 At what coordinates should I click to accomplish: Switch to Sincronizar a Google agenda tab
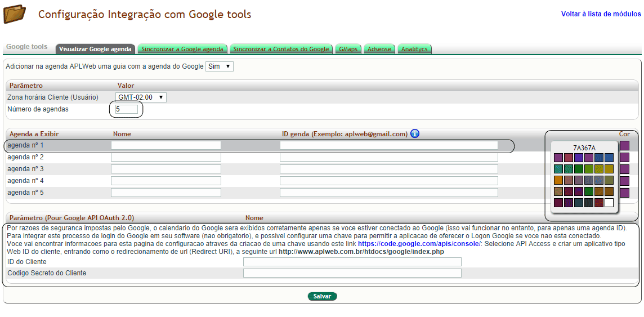pos(182,49)
